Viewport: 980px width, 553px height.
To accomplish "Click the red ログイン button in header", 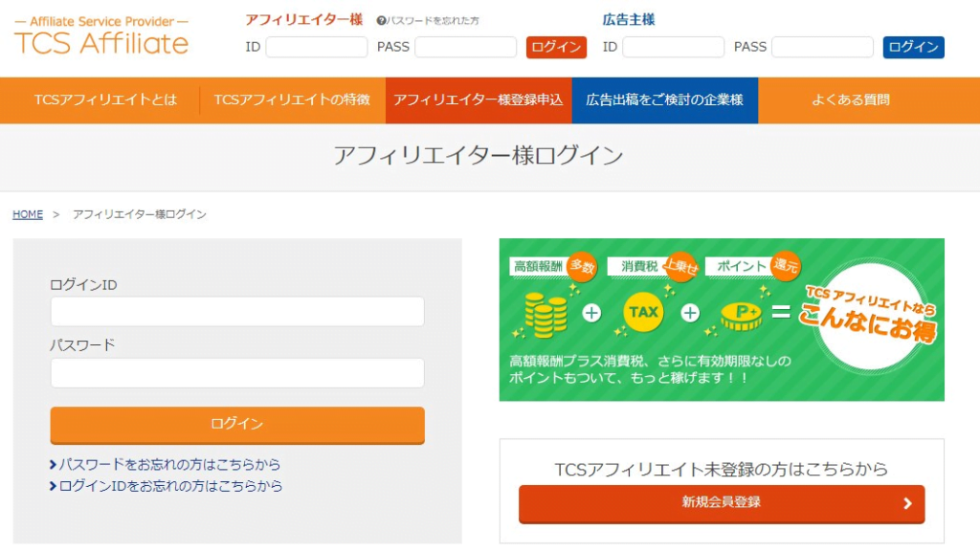I will (556, 48).
